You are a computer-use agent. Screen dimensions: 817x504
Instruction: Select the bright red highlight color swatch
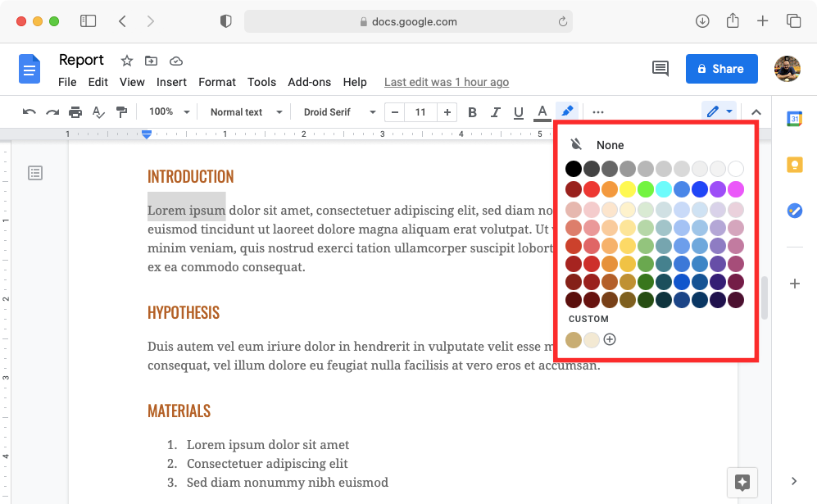[592, 189]
